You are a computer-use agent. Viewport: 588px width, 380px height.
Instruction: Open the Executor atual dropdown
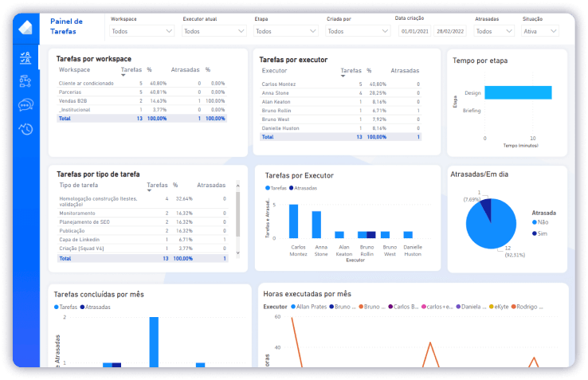(214, 31)
